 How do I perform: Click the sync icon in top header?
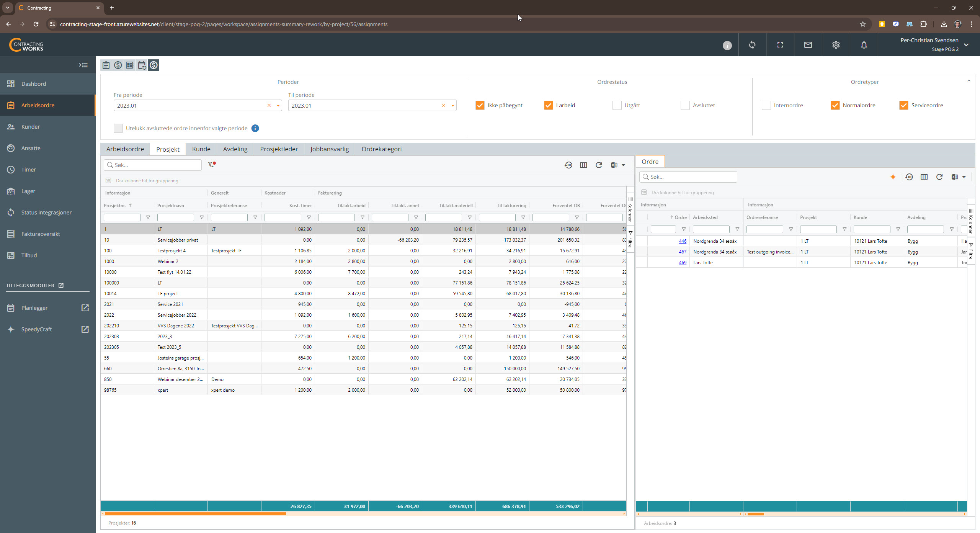click(x=752, y=45)
